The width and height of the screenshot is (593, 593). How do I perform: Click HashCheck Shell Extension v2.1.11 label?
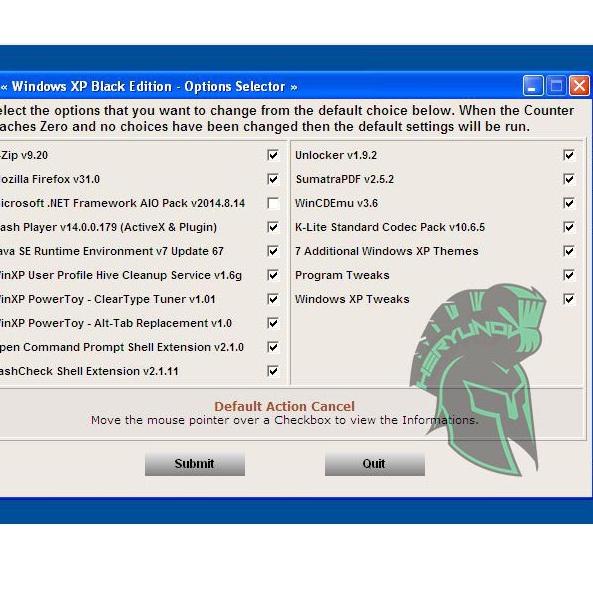click(x=89, y=371)
